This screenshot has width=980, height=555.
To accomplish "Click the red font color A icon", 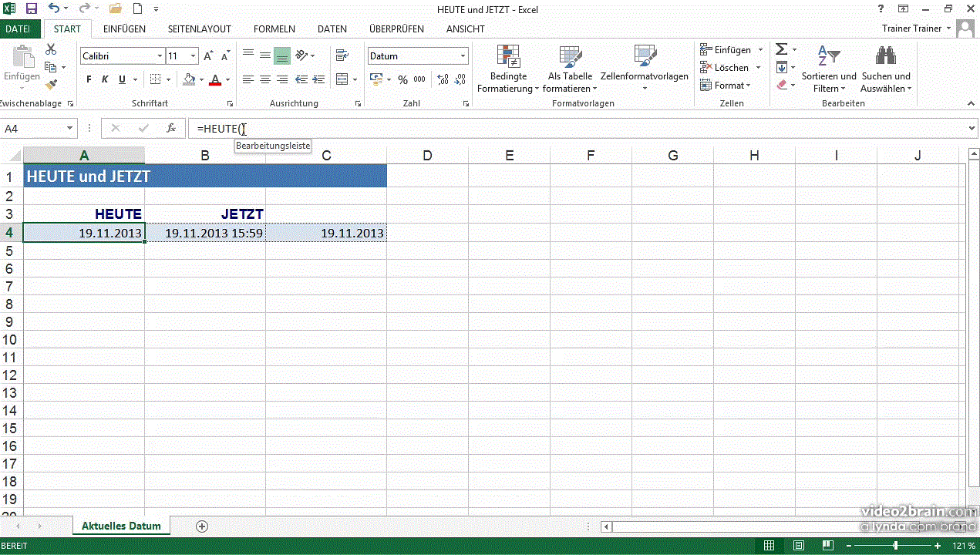I will [215, 79].
